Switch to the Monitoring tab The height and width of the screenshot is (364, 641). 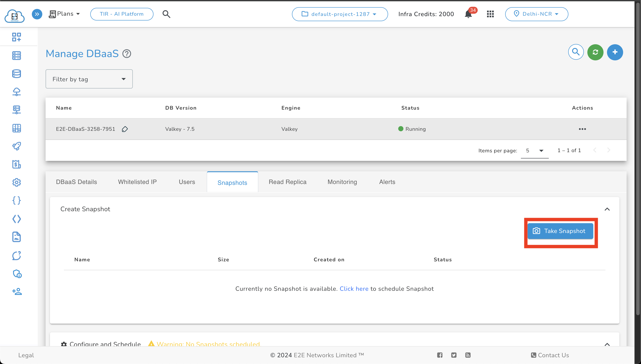coord(343,181)
